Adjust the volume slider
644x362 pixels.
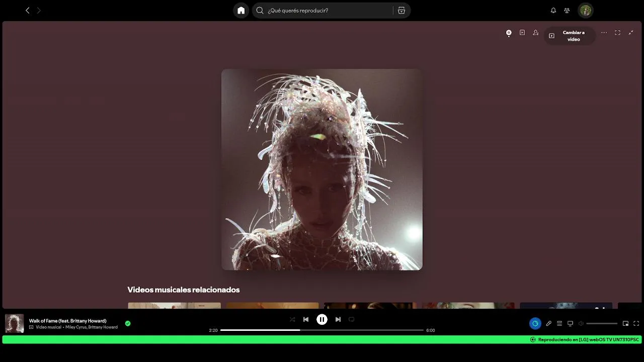(602, 323)
